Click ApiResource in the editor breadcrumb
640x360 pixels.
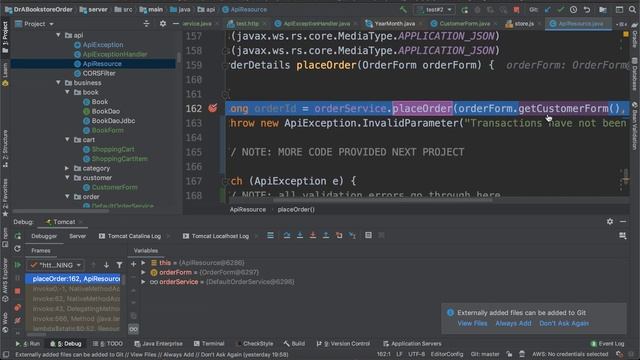pos(247,209)
